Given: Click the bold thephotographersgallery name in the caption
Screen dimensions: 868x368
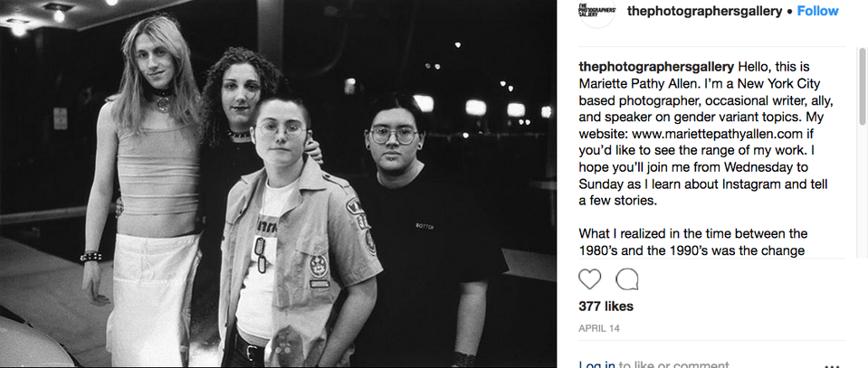Looking at the screenshot, I should [656, 67].
